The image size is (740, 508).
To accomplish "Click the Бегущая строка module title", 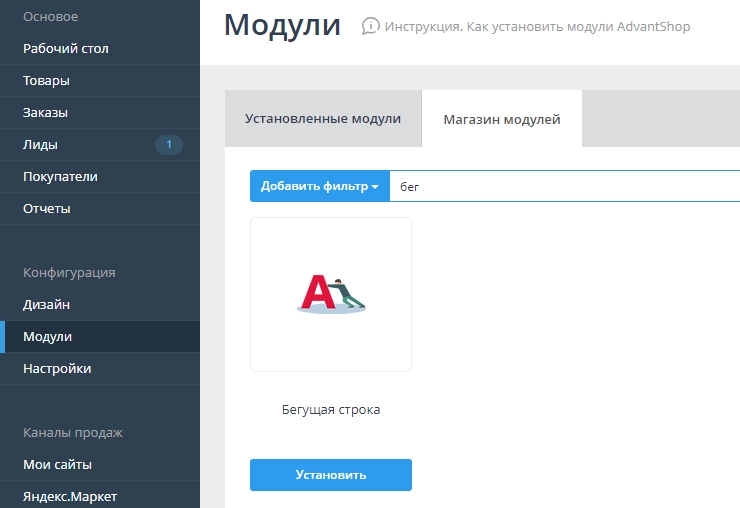I will coord(331,410).
